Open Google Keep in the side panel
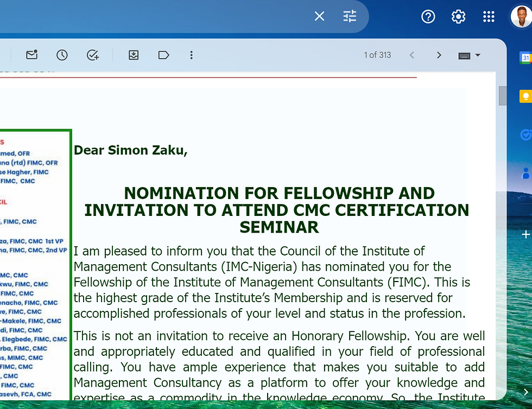 coord(525,96)
